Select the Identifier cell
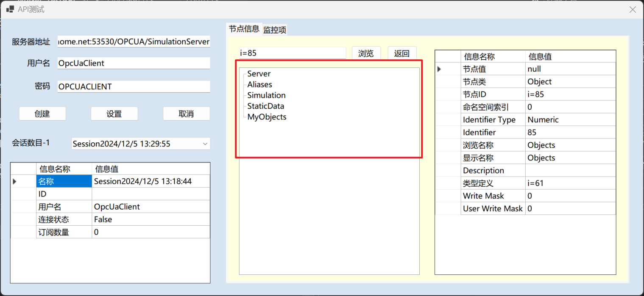This screenshot has width=644, height=296. (493, 132)
